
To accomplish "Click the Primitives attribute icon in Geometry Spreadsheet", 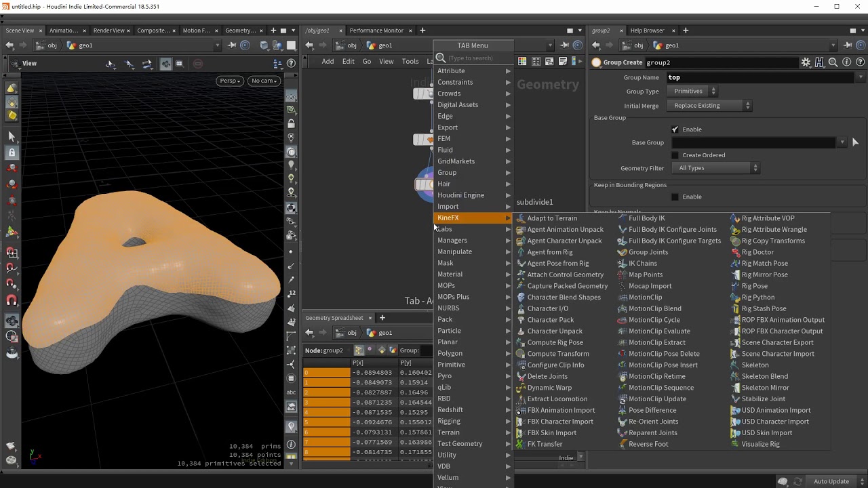I will (382, 350).
